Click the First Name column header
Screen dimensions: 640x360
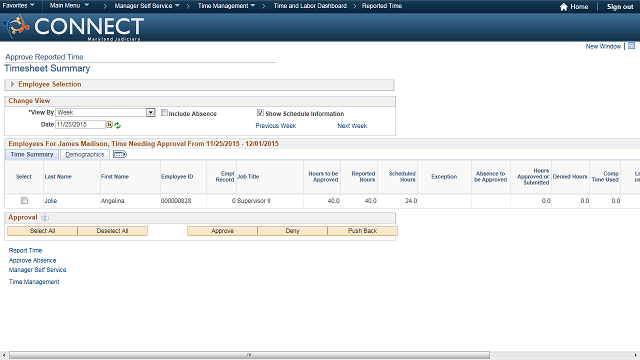pos(115,176)
